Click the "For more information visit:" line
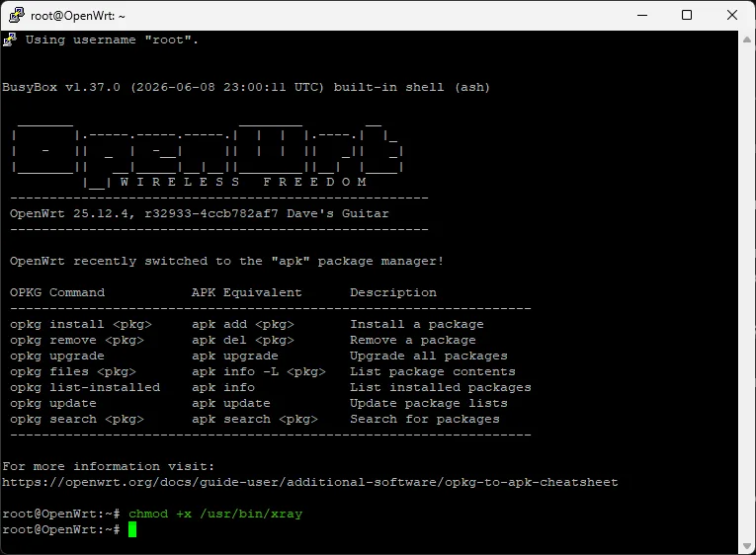This screenshot has width=756, height=555. 109,466
